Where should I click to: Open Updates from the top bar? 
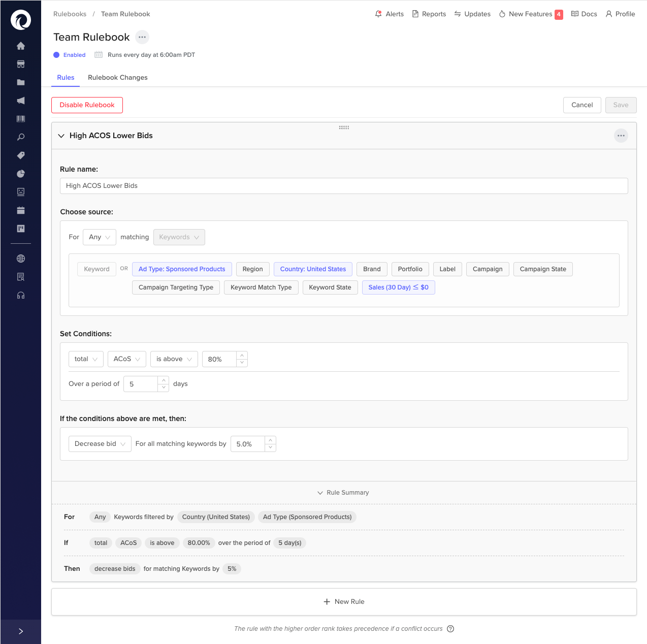[472, 14]
